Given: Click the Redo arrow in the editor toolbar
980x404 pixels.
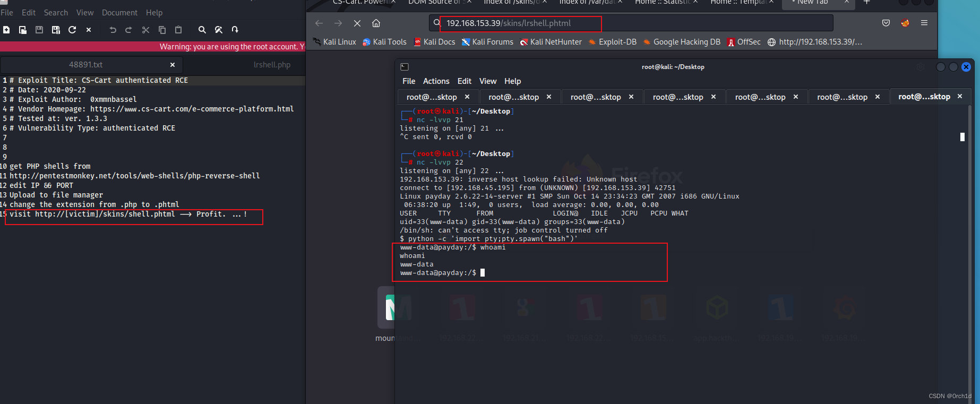Looking at the screenshot, I should (x=128, y=30).
